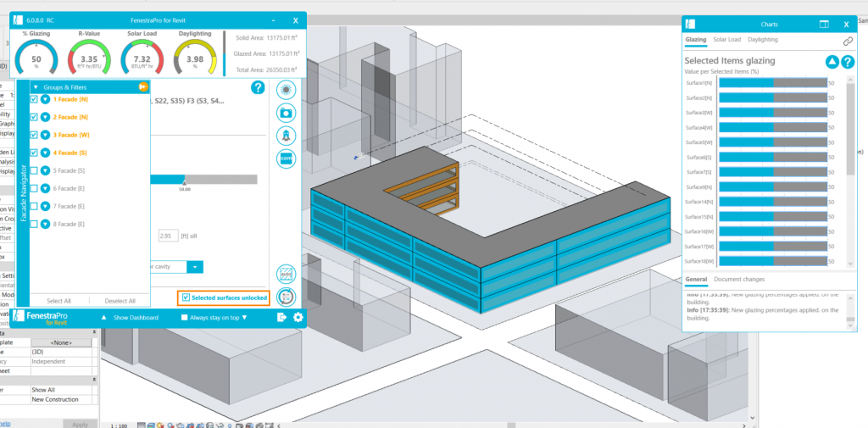
Task: Expand the 8 Facade [E] group arrow
Action: (46, 225)
